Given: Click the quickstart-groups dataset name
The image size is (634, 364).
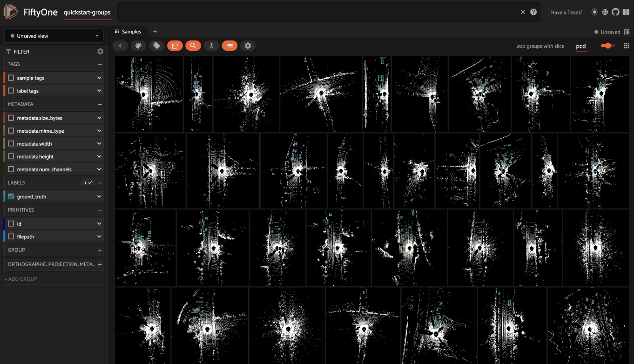Looking at the screenshot, I should tap(87, 13).
